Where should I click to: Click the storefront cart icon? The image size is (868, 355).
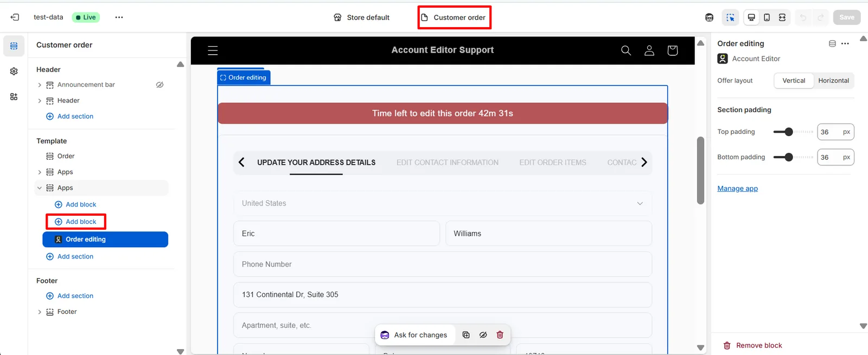tap(673, 50)
